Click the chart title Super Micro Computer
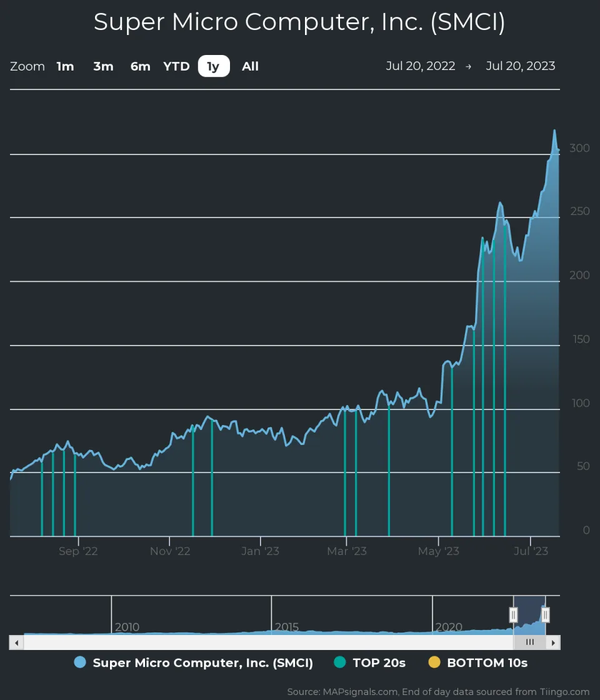Screen dimensions: 600x700 (299, 22)
